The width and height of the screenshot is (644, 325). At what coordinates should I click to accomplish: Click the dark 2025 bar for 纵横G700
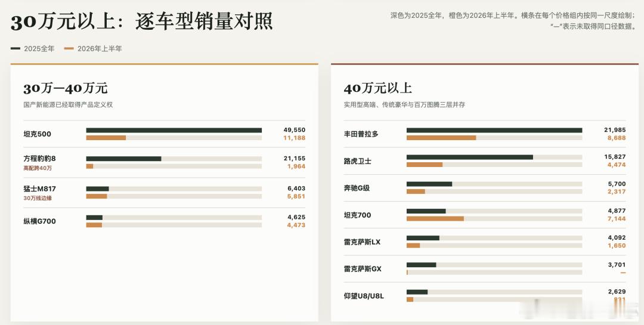click(94, 217)
